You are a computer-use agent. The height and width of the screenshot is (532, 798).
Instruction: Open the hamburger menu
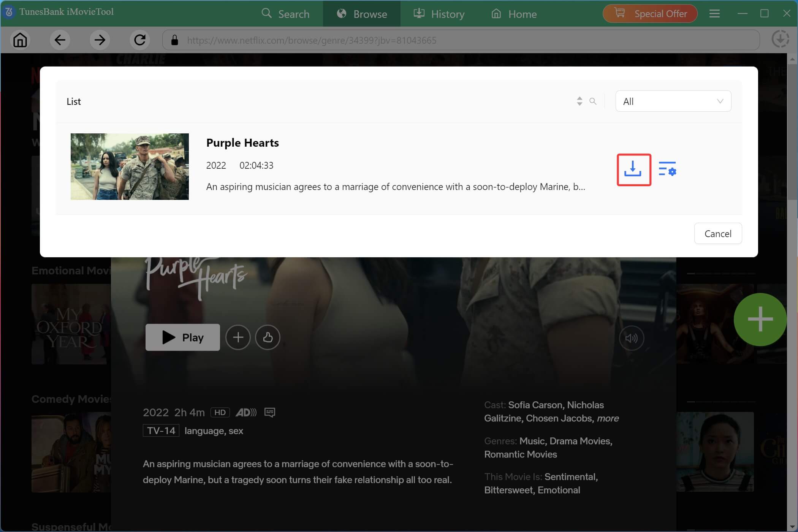[714, 13]
